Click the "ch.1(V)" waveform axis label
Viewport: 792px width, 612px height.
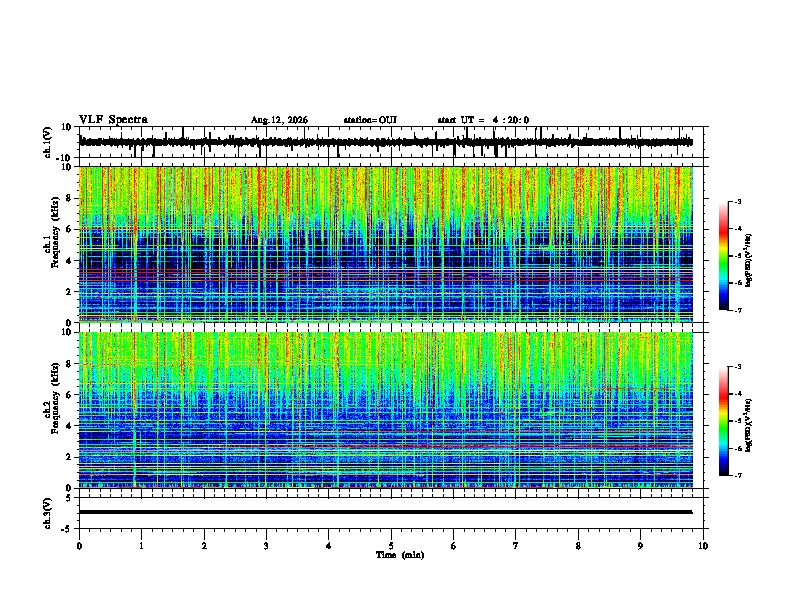pyautogui.click(x=48, y=142)
